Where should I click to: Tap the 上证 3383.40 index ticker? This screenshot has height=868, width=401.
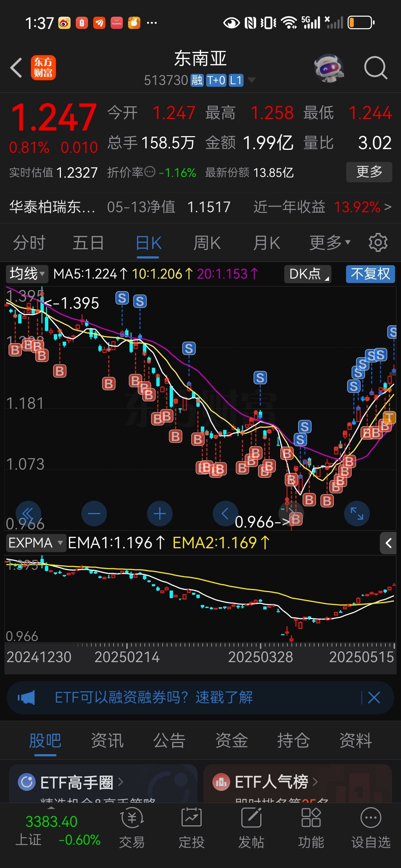[58, 831]
